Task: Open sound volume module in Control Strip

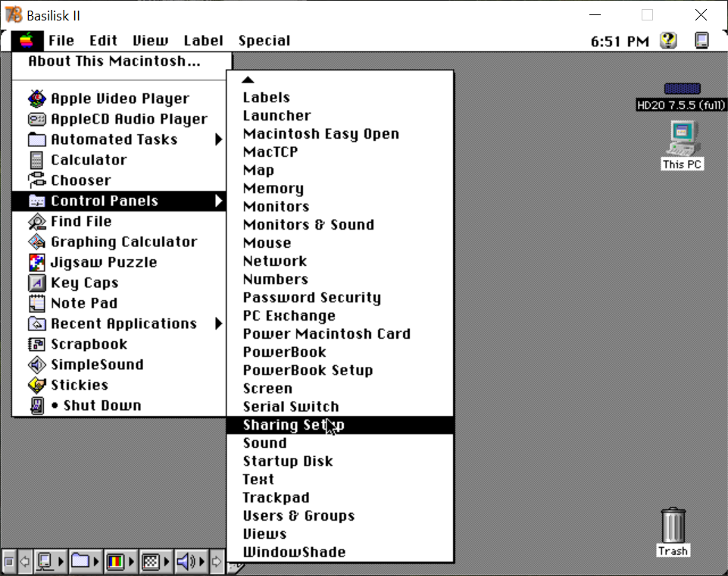Action: pyautogui.click(x=190, y=562)
